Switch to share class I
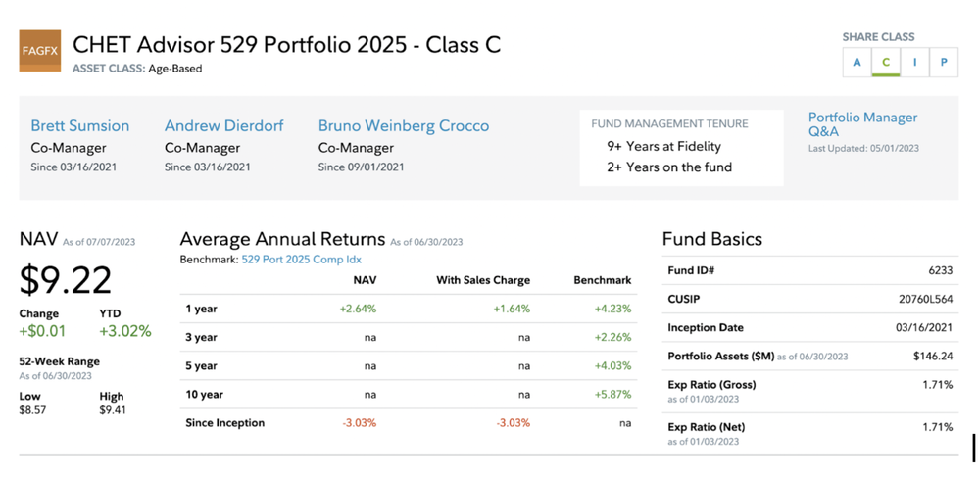 click(913, 63)
